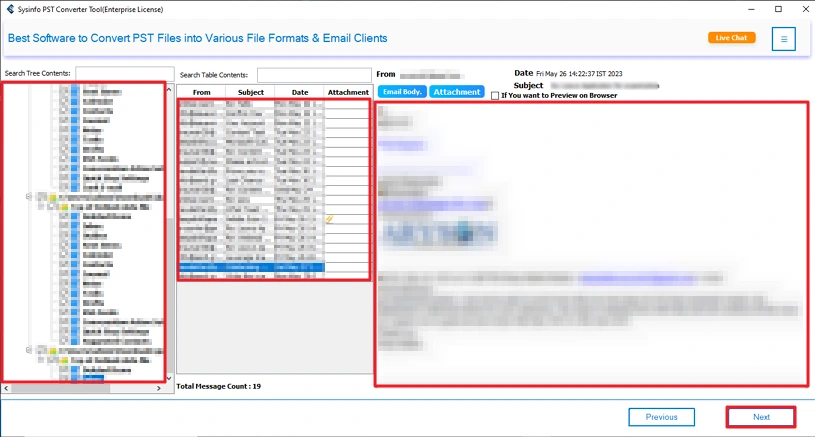Switch to the Attachment tab
This screenshot has width=815, height=437.
point(457,92)
